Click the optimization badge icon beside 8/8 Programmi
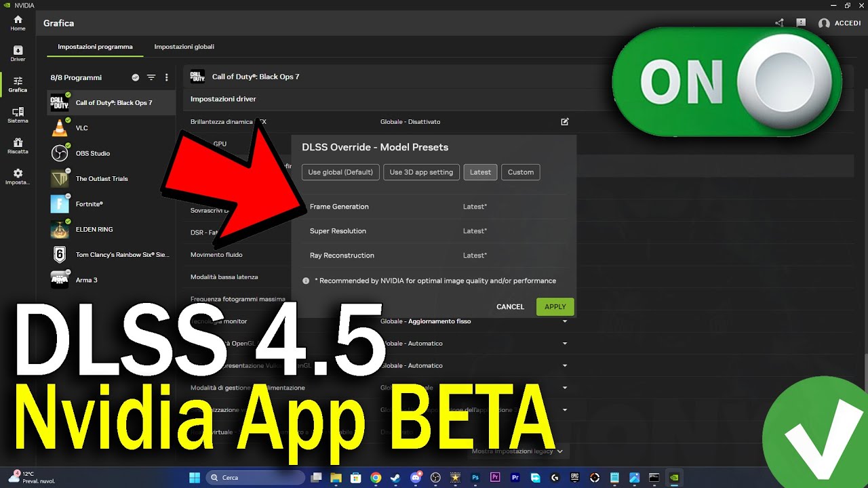This screenshot has width=868, height=488. (136, 77)
